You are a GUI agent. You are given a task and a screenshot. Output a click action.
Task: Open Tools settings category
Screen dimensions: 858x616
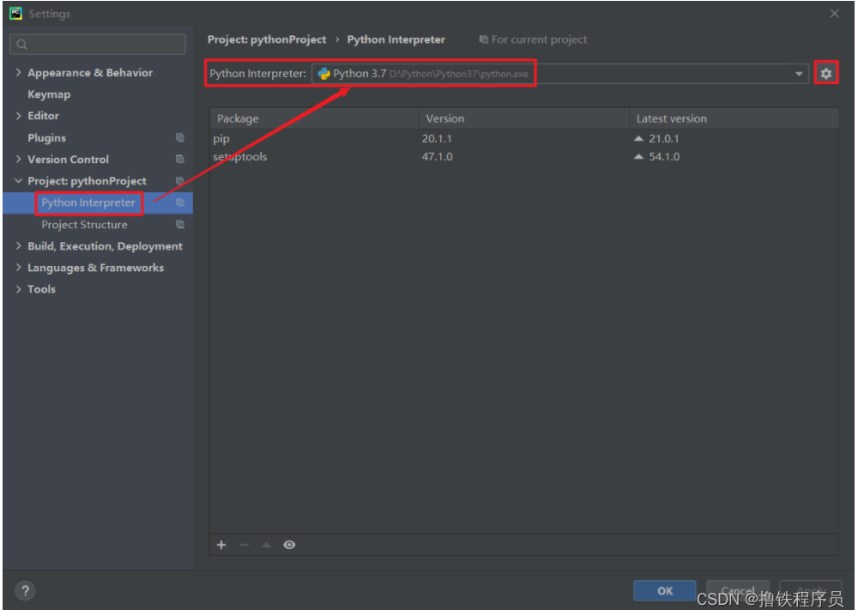(x=41, y=289)
